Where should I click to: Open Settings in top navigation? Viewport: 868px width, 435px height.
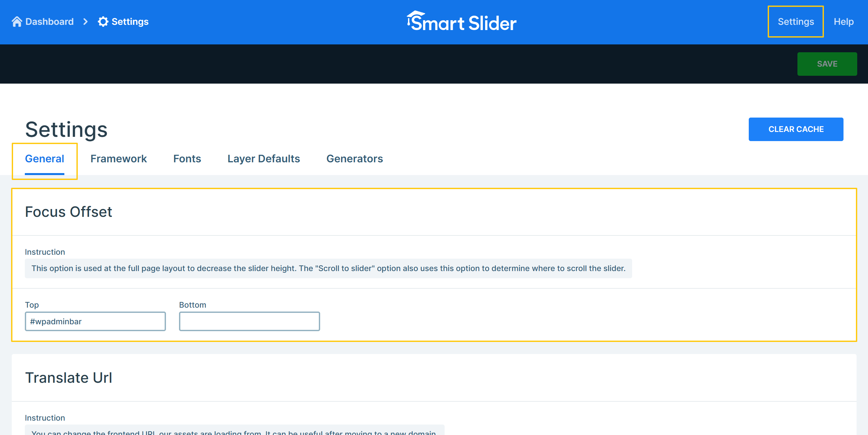tap(795, 22)
